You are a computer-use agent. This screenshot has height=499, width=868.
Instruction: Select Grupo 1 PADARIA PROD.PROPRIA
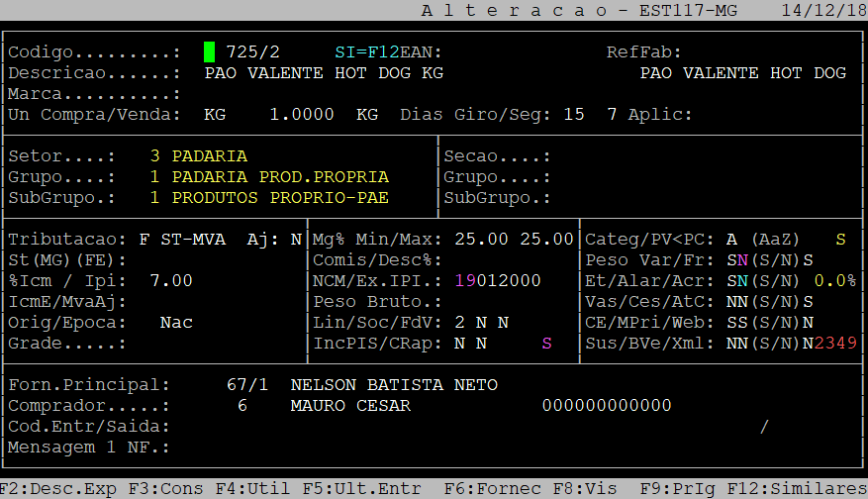tap(269, 177)
